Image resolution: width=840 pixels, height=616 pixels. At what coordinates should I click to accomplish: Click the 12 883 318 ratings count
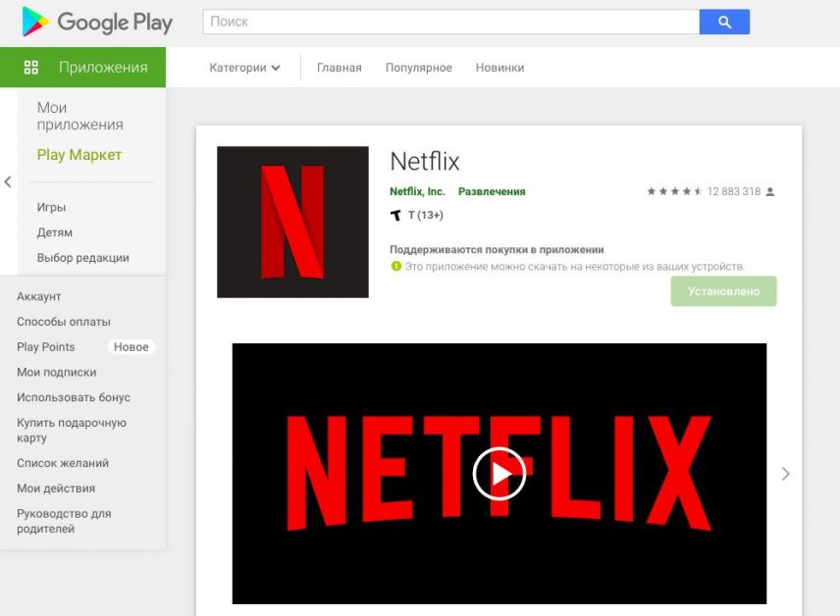(734, 191)
